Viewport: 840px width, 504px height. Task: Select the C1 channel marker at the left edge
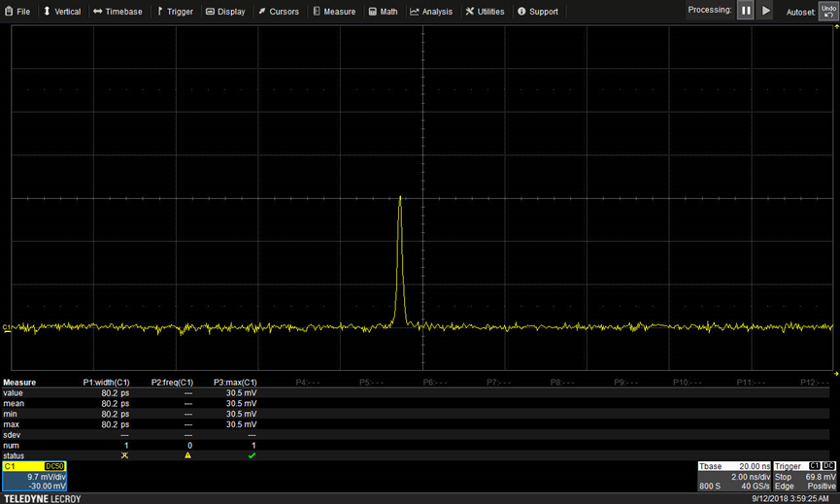(x=7, y=326)
